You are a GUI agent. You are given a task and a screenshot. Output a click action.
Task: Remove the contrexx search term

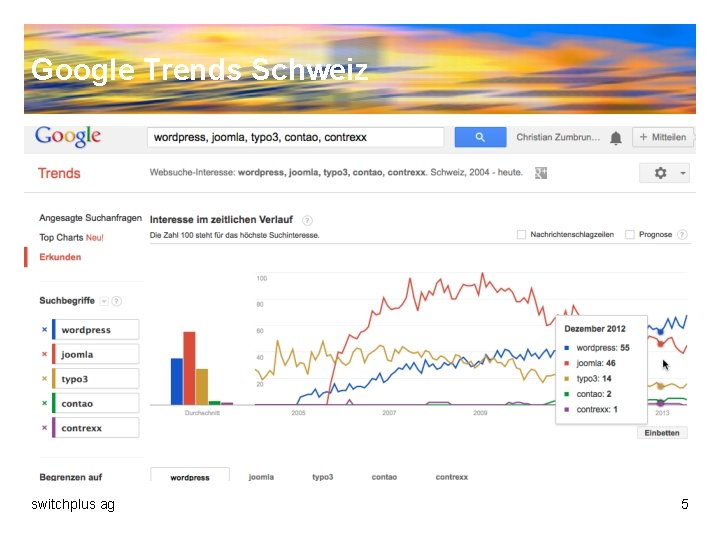click(x=44, y=428)
